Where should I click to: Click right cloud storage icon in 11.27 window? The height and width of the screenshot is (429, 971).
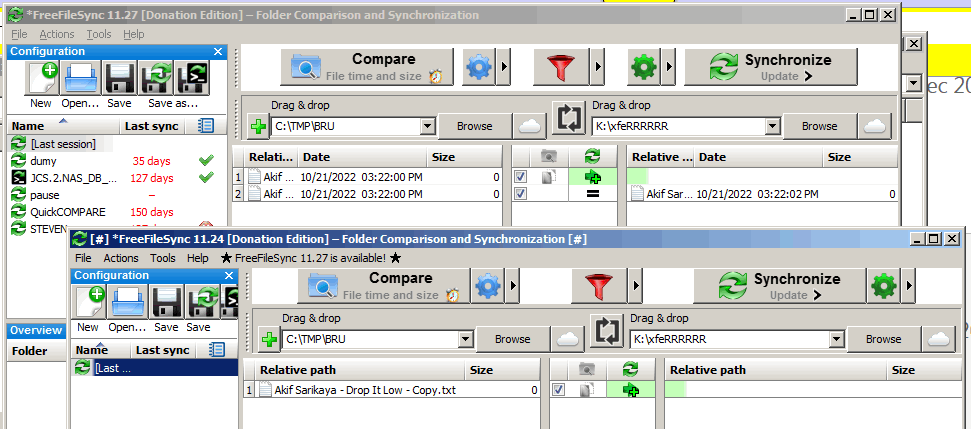[x=874, y=126]
